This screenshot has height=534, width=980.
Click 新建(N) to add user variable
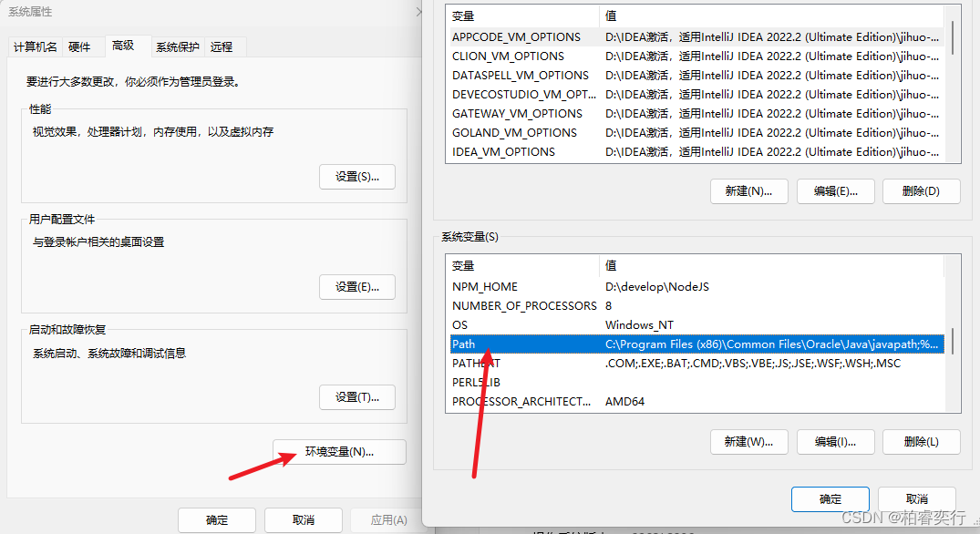point(748,191)
